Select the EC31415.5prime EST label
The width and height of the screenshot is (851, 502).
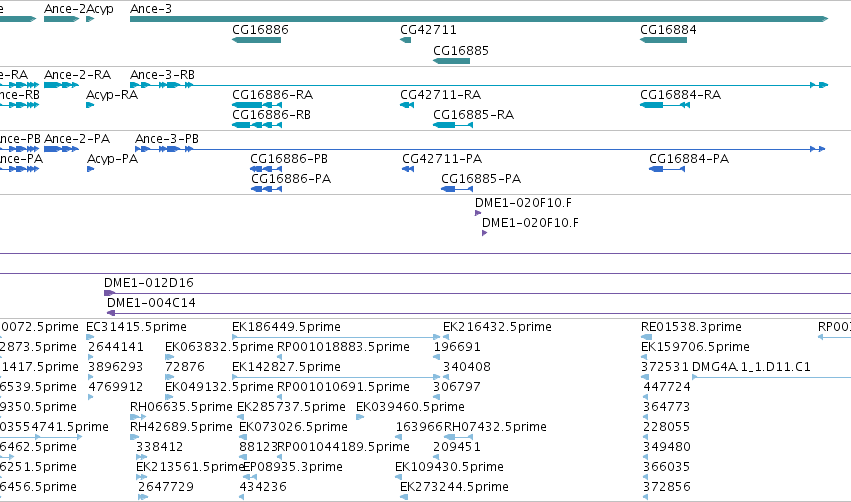click(x=136, y=327)
